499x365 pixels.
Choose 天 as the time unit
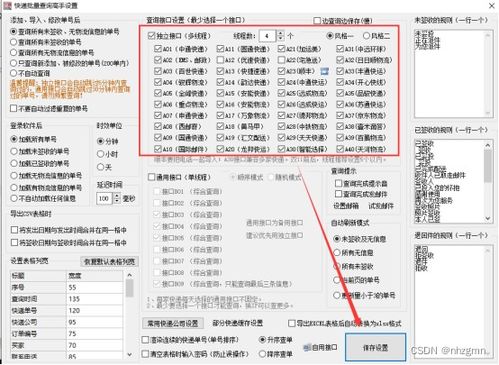coord(101,167)
